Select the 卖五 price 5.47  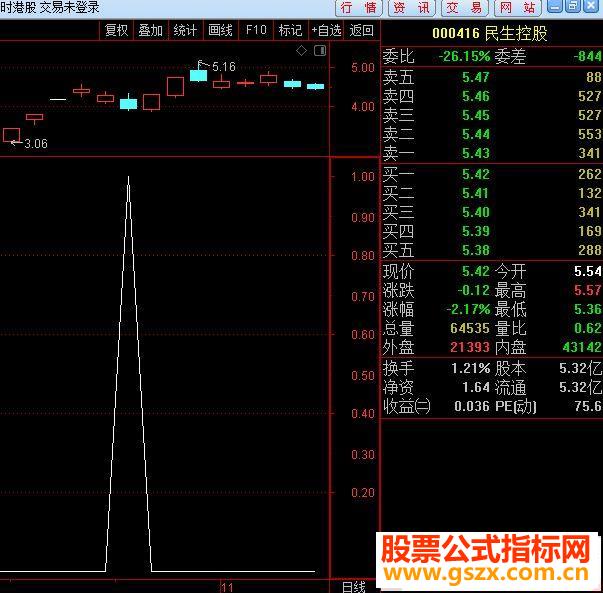click(476, 77)
